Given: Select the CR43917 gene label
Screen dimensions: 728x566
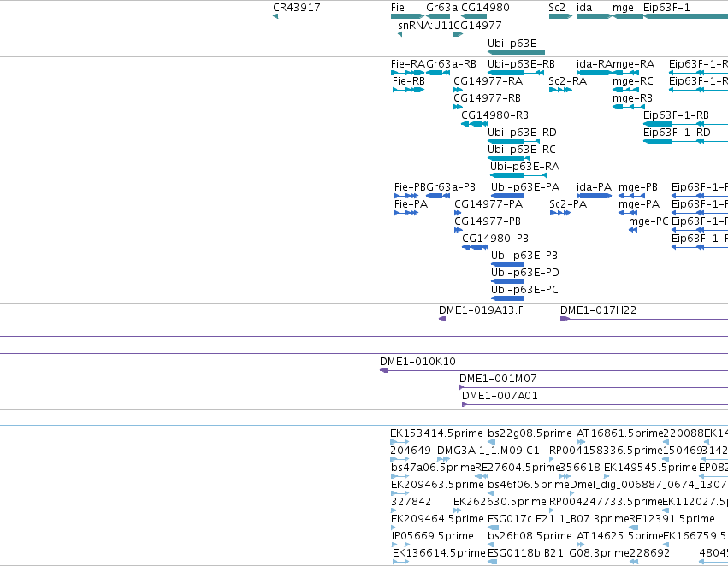Looking at the screenshot, I should tap(297, 8).
